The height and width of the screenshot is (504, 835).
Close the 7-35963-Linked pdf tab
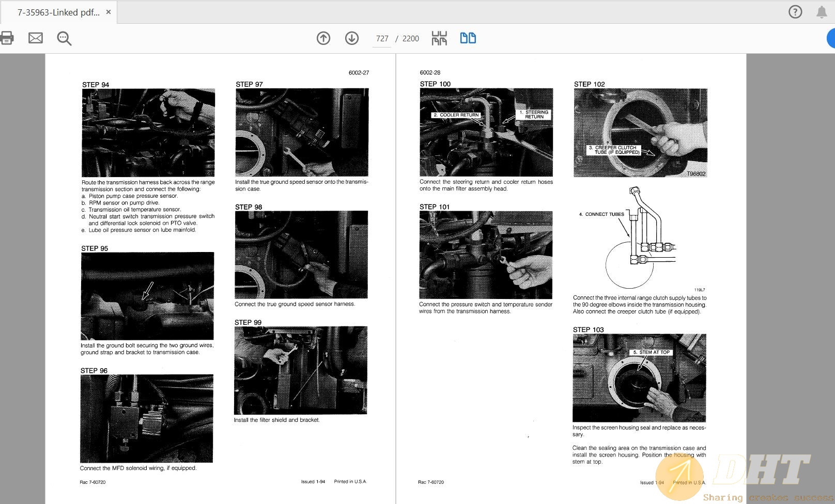coord(109,12)
